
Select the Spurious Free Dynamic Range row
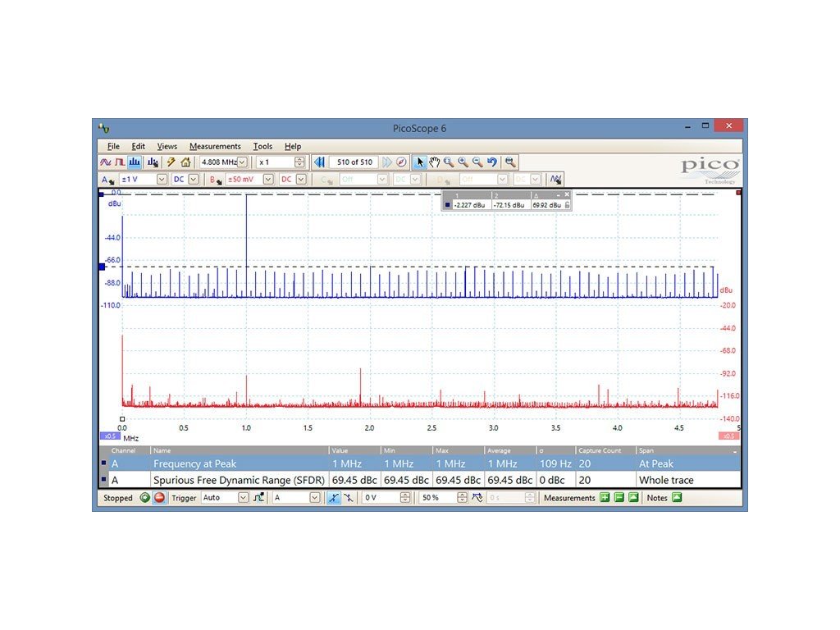(239, 480)
